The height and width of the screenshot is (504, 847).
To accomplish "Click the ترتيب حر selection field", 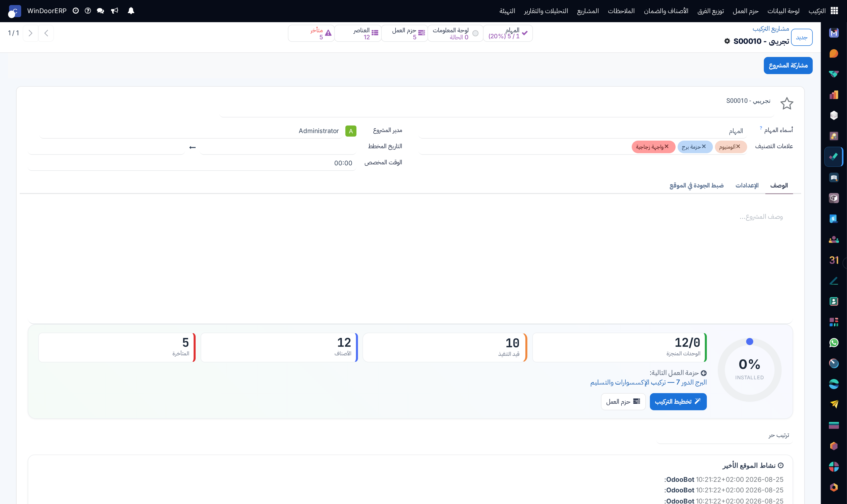I will tap(724, 435).
